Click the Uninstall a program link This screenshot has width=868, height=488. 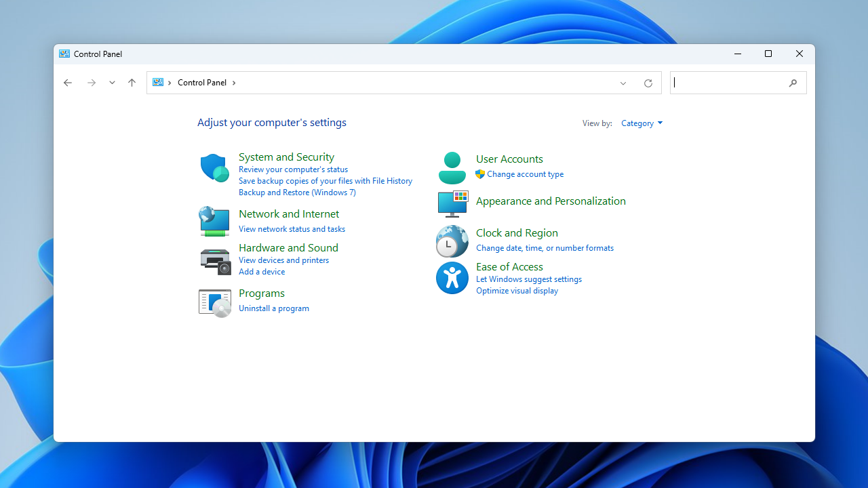(274, 308)
